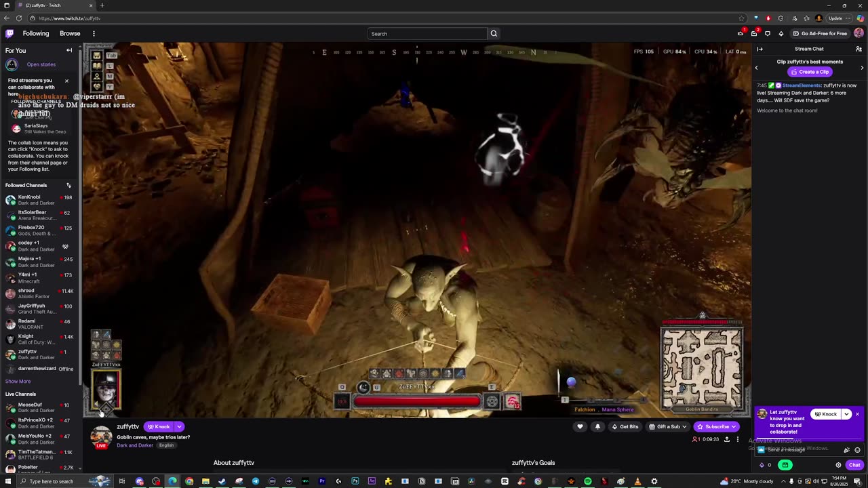
Task: Select the Twitch browser tab
Action: [54, 5]
